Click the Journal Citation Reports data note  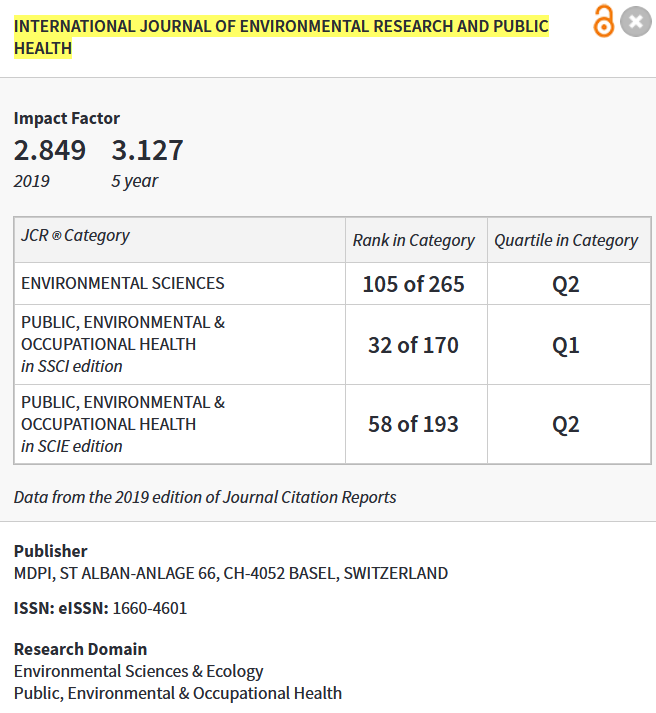coord(205,497)
